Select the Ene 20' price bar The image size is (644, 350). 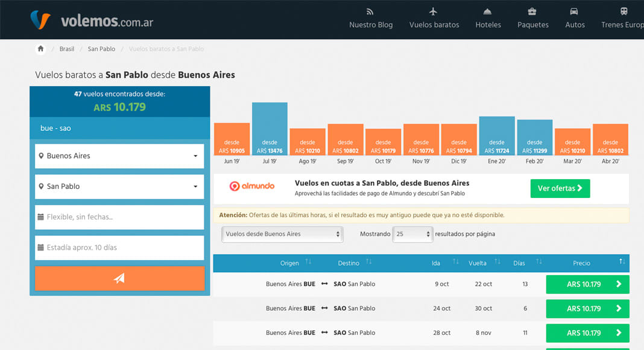pyautogui.click(x=497, y=136)
